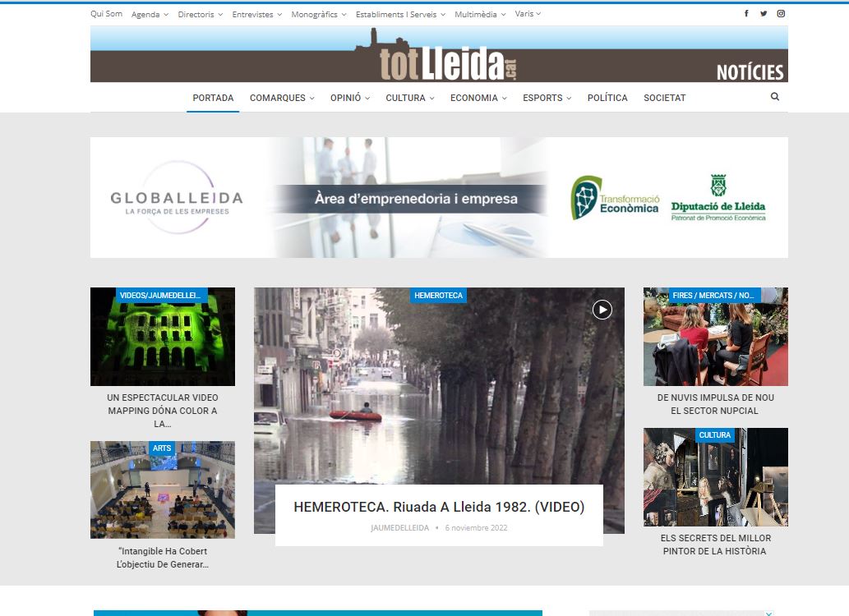Open the Societat section

coord(664,98)
